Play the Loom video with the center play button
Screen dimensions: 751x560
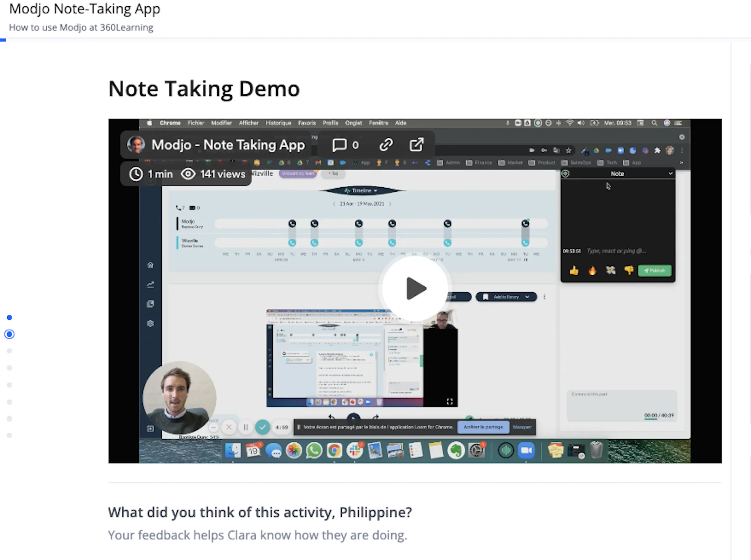click(415, 288)
